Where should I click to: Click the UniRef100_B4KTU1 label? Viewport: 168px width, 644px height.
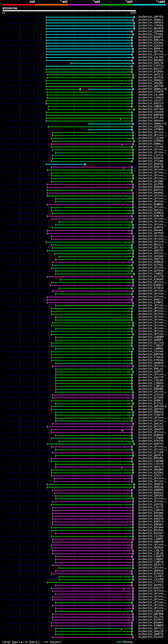point(151,190)
